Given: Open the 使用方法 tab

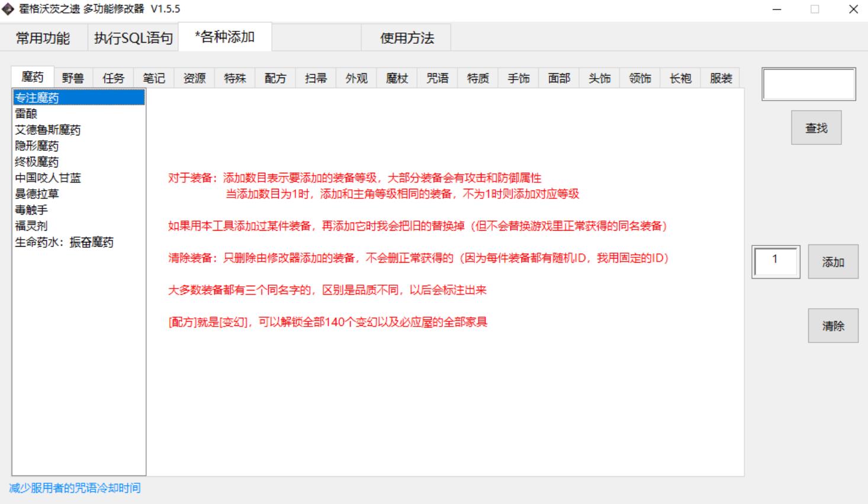Looking at the screenshot, I should pyautogui.click(x=407, y=38).
